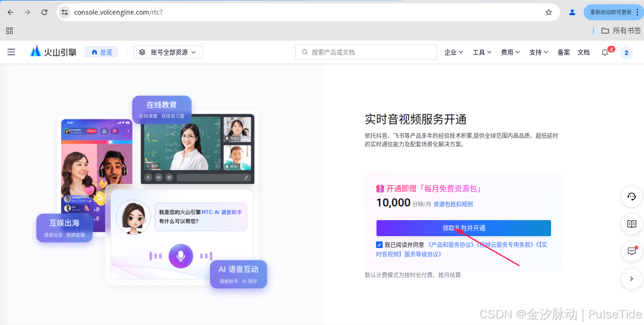
Task: Expand the 账号全部资源 dropdown
Action: coord(168,52)
